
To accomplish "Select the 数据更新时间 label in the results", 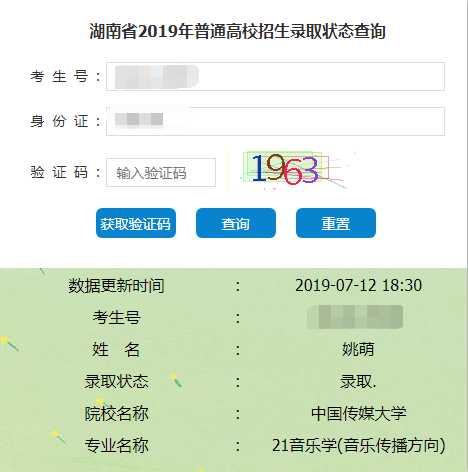I will [116, 286].
